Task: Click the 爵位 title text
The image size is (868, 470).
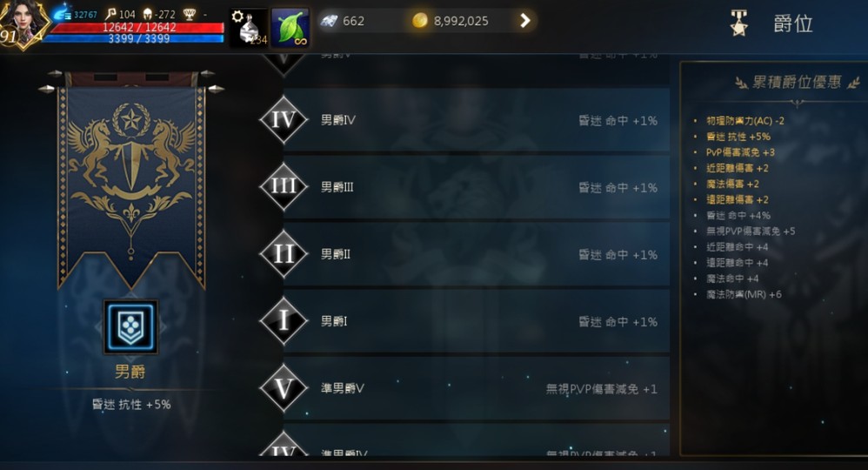Action: point(792,23)
